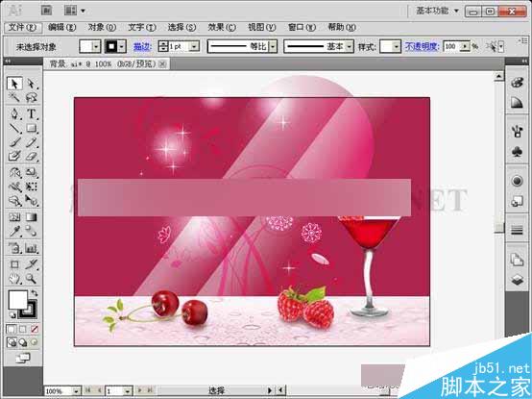
Task: Select the Zoom magnifier tool
Action: (x=32, y=279)
